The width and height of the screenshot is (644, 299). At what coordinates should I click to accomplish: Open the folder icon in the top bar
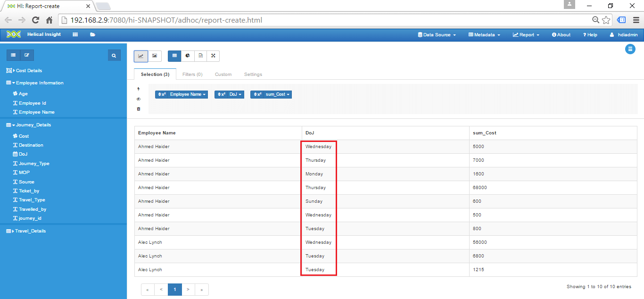tap(92, 34)
